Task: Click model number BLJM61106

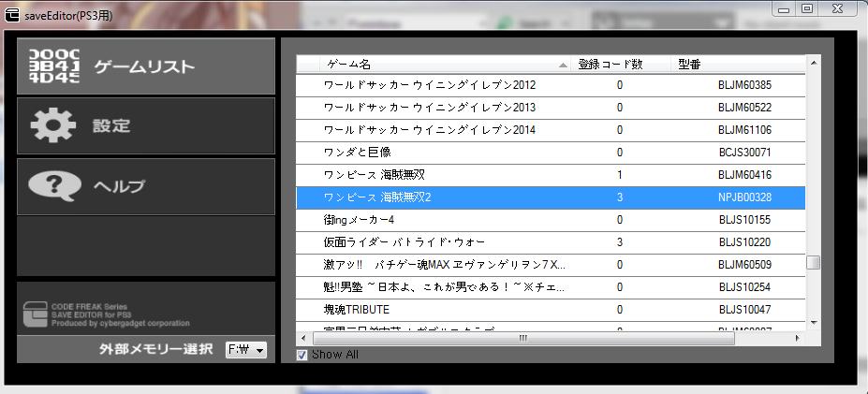Action: coord(744,130)
